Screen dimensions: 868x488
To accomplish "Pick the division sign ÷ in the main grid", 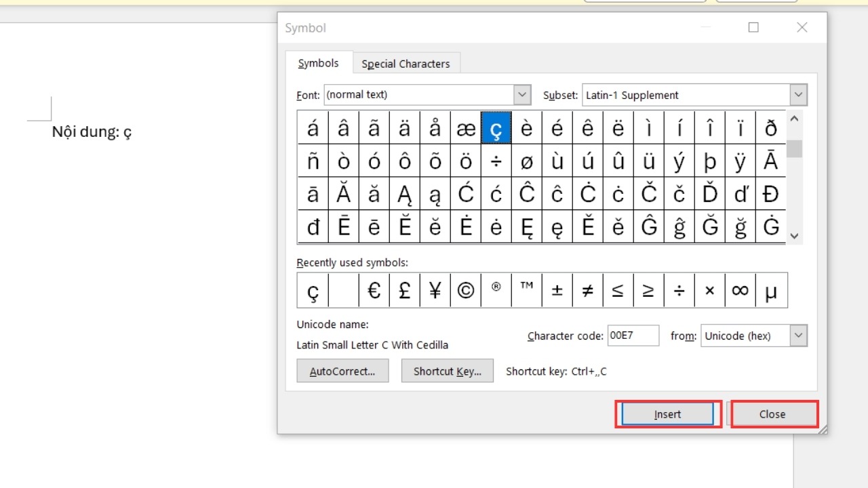I will [x=496, y=161].
